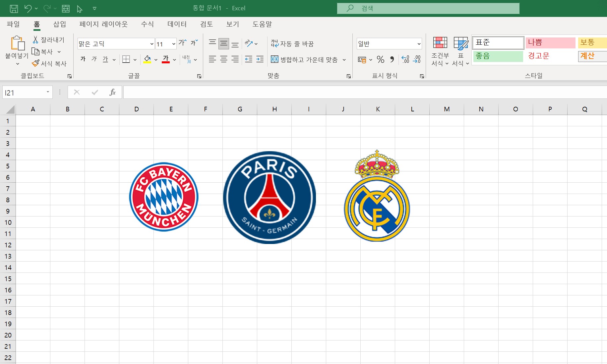Toggle Underline (가) formatting
This screenshot has height=364, width=607.
coord(105,59)
